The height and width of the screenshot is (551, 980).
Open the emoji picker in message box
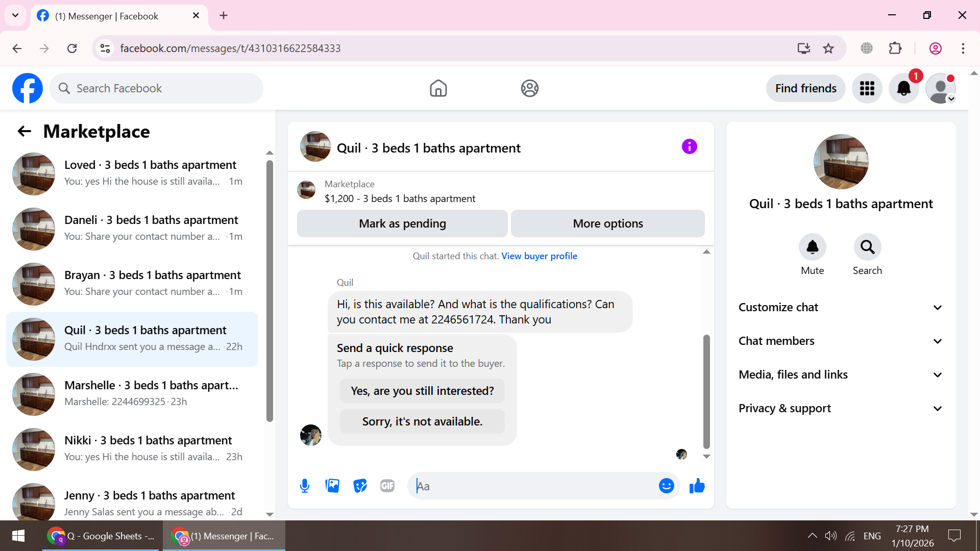(x=666, y=486)
